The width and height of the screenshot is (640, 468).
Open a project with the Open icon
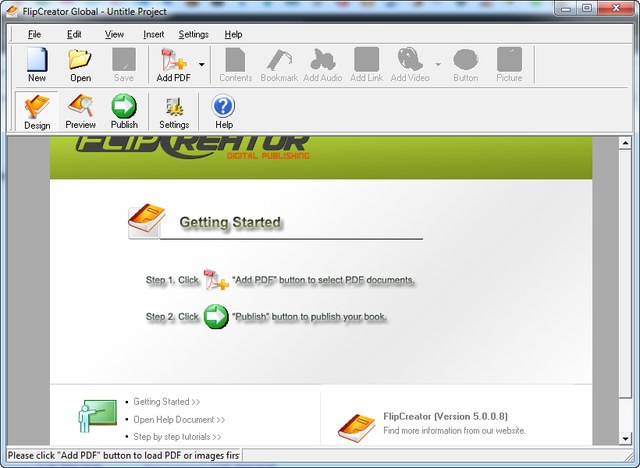pos(80,63)
